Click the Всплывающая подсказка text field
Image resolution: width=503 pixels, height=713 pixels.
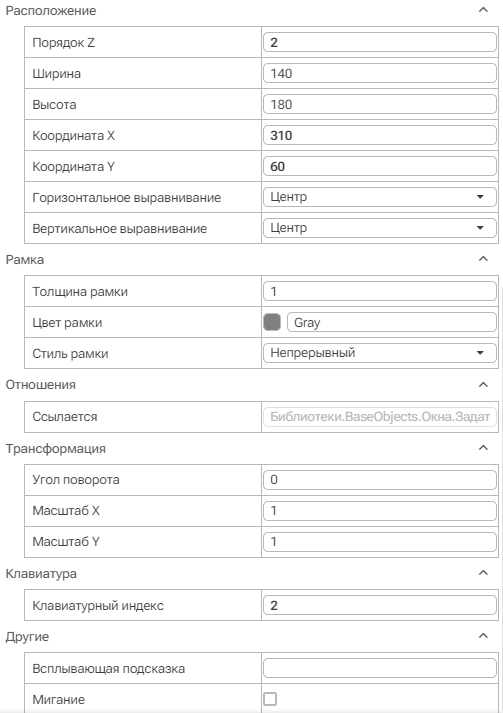pos(380,668)
